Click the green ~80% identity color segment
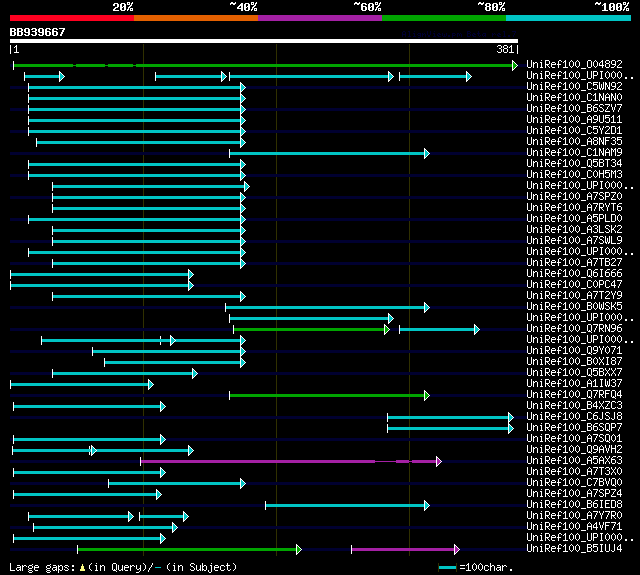Screen dimensions: 640x575 click(x=444, y=18)
